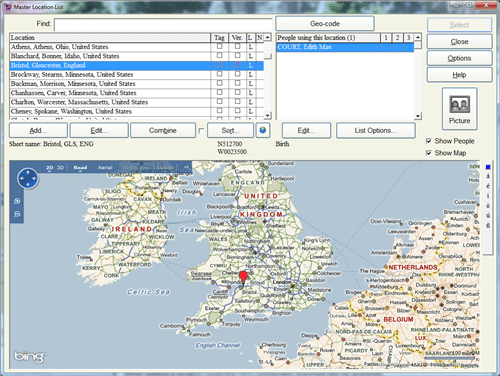Click the Tag column header
This screenshot has width=500, height=376.
click(219, 37)
